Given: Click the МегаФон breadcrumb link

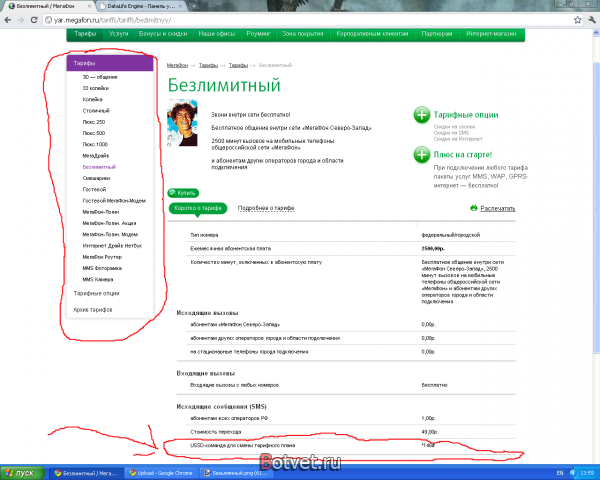Looking at the screenshot, I should click(x=177, y=65).
